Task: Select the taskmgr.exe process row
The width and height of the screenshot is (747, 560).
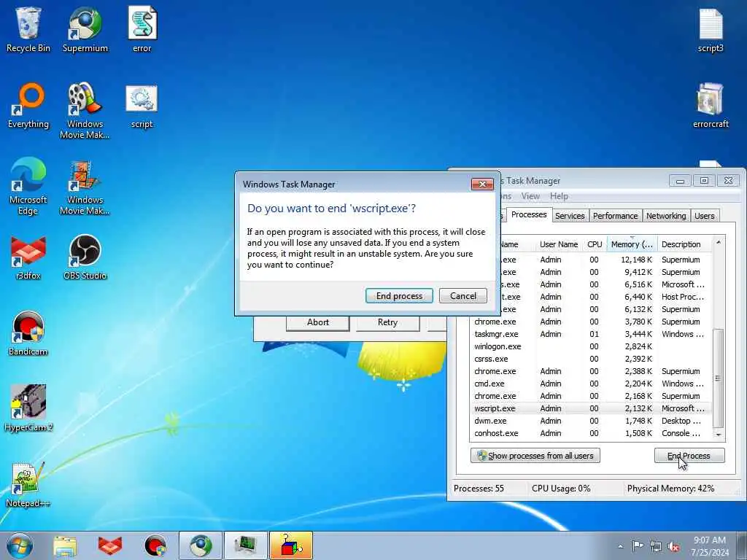Action: [x=591, y=334]
